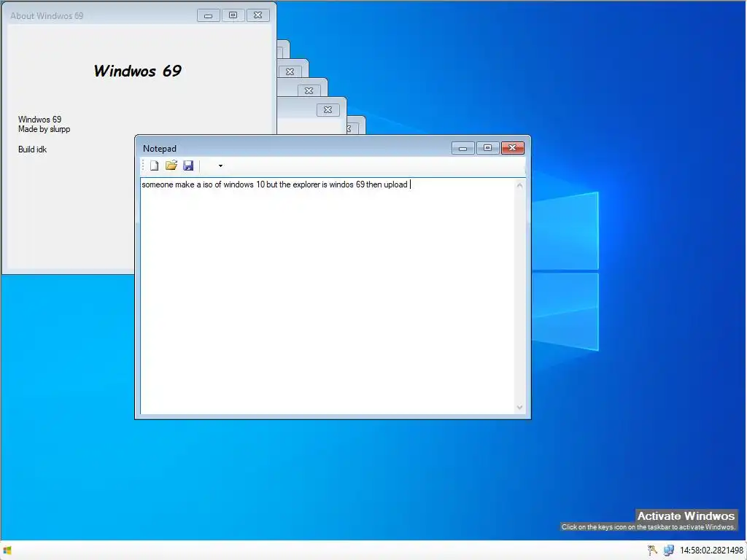Click the taskbar clock showing 14:58:02
The width and height of the screenshot is (747, 560).
pos(711,551)
